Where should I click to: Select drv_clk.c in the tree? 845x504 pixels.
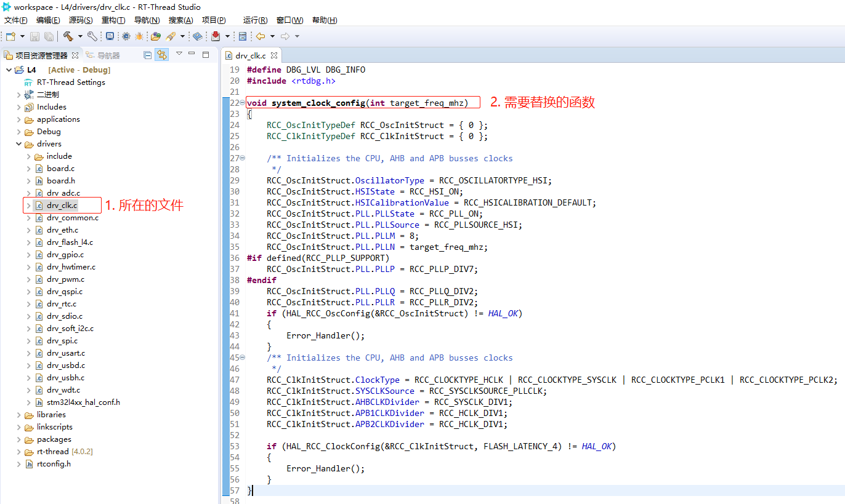tap(62, 206)
